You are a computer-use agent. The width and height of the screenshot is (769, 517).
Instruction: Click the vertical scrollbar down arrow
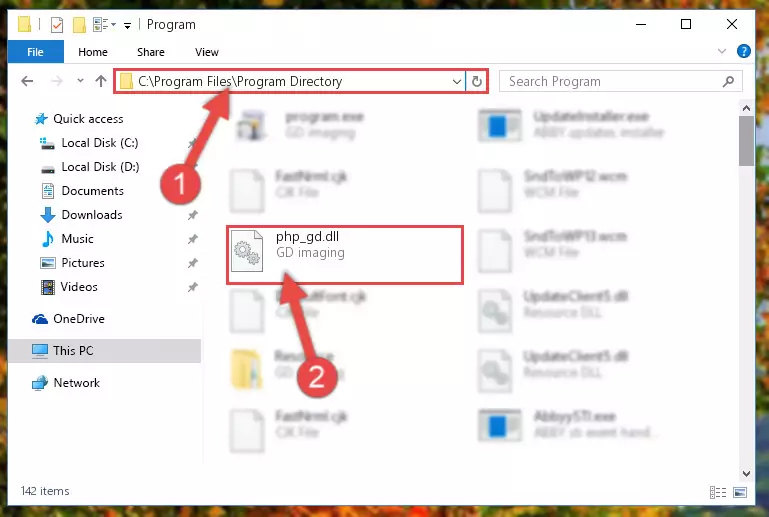(x=746, y=473)
